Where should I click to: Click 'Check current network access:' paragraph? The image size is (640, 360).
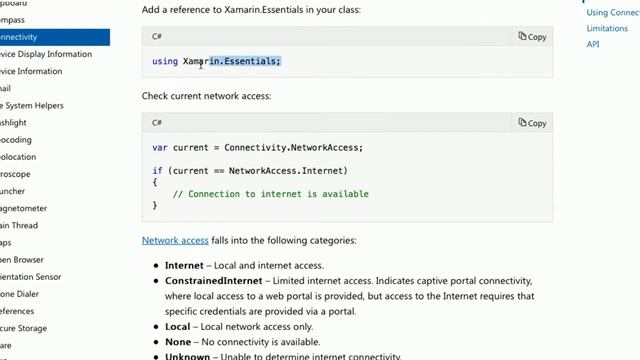coord(207,96)
